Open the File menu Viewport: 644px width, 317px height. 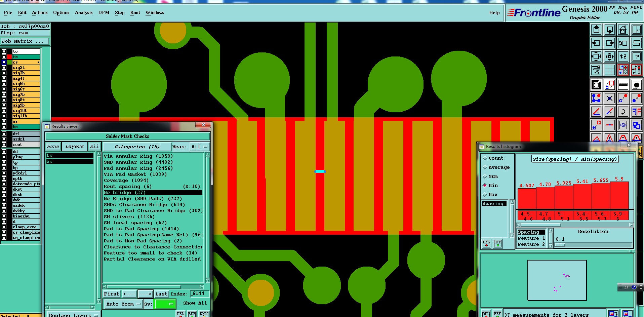click(x=8, y=13)
